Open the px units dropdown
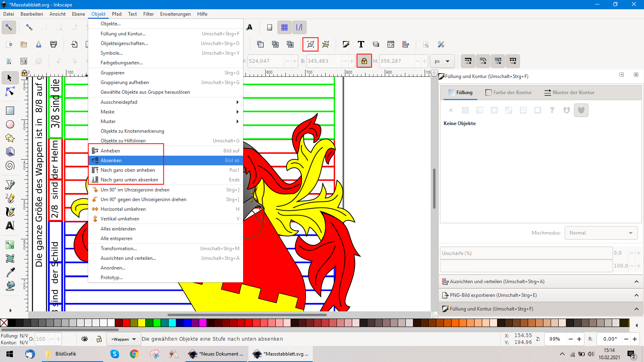 tap(442, 61)
